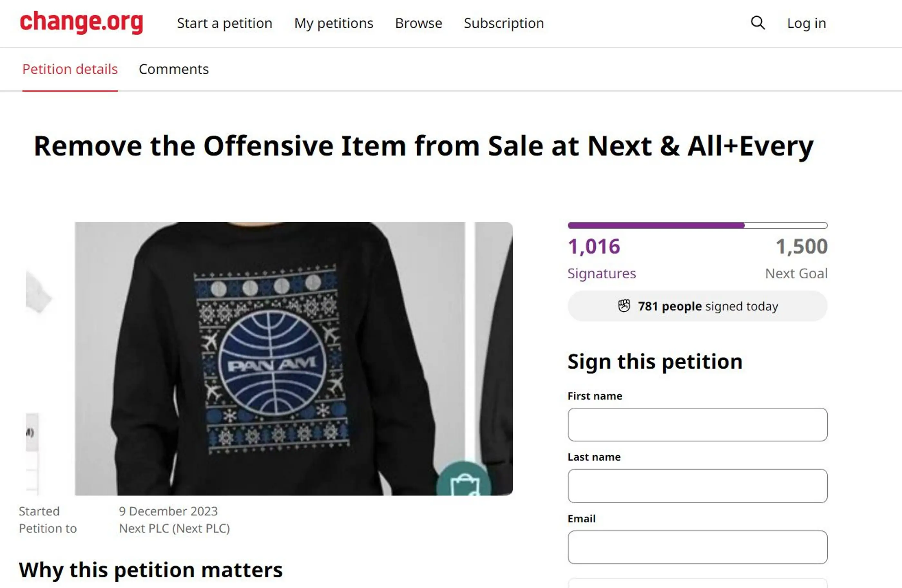Click the Last name input field
The width and height of the screenshot is (902, 588).
tap(697, 486)
